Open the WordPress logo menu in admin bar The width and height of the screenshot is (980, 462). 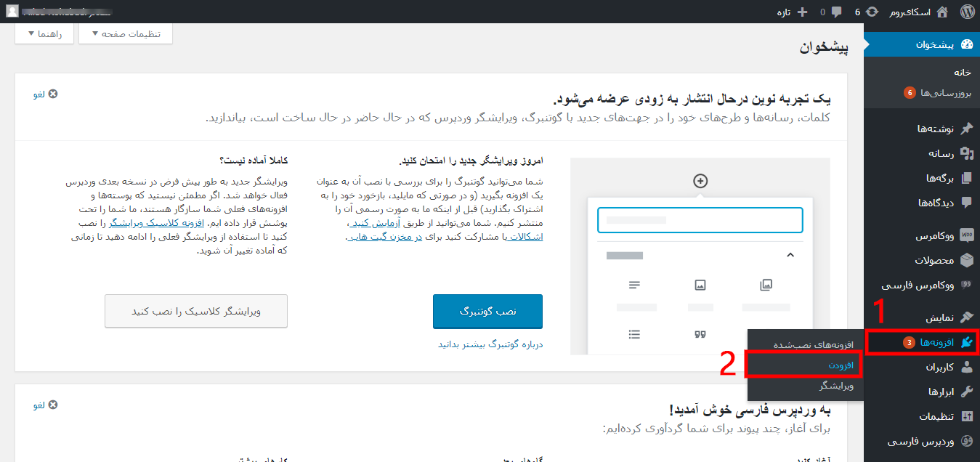[x=966, y=12]
